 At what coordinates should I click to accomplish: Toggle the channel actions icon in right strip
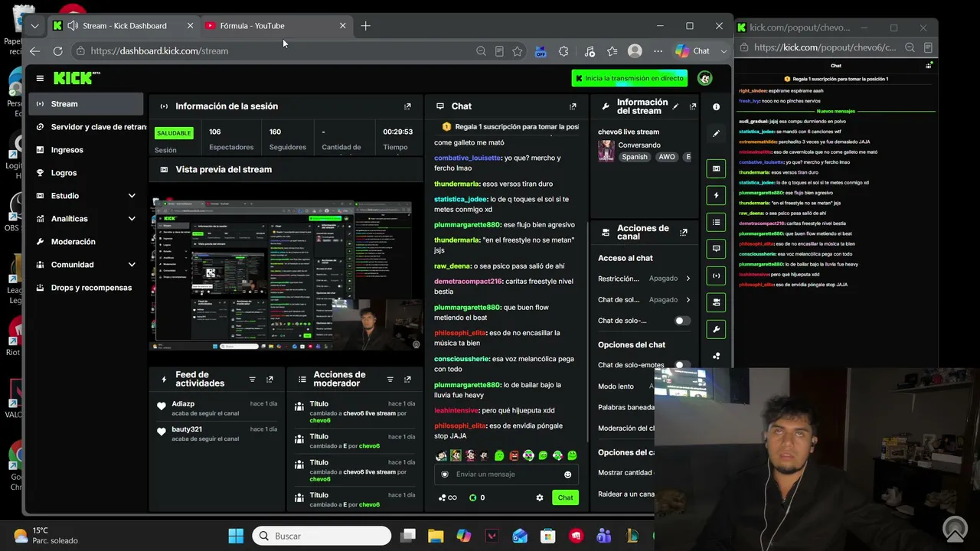(x=716, y=302)
